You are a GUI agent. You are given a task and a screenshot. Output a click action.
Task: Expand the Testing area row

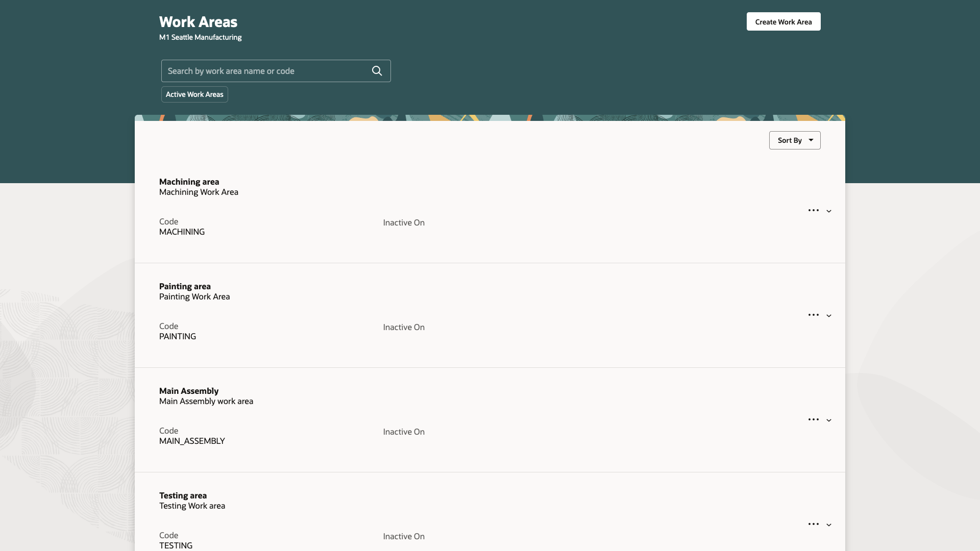click(x=829, y=525)
